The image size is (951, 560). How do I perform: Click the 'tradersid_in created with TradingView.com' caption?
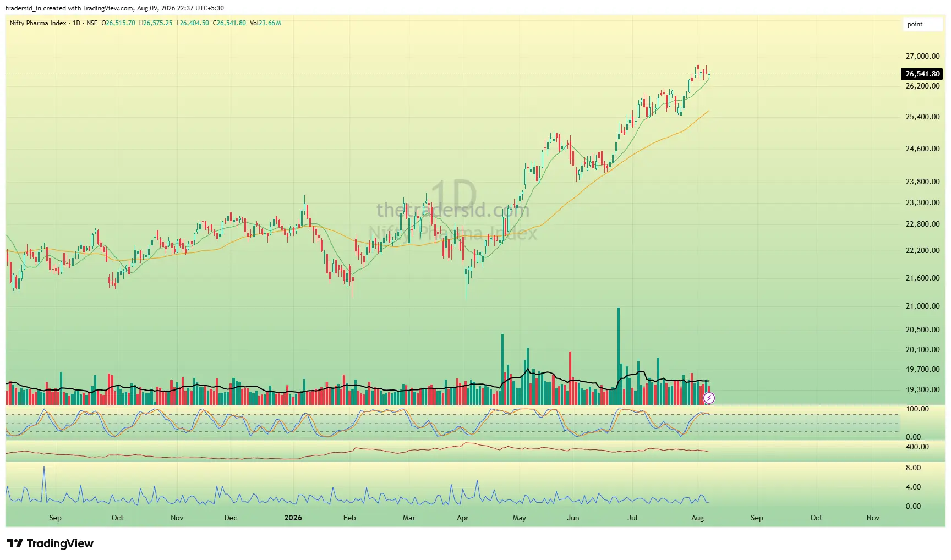[x=69, y=8]
